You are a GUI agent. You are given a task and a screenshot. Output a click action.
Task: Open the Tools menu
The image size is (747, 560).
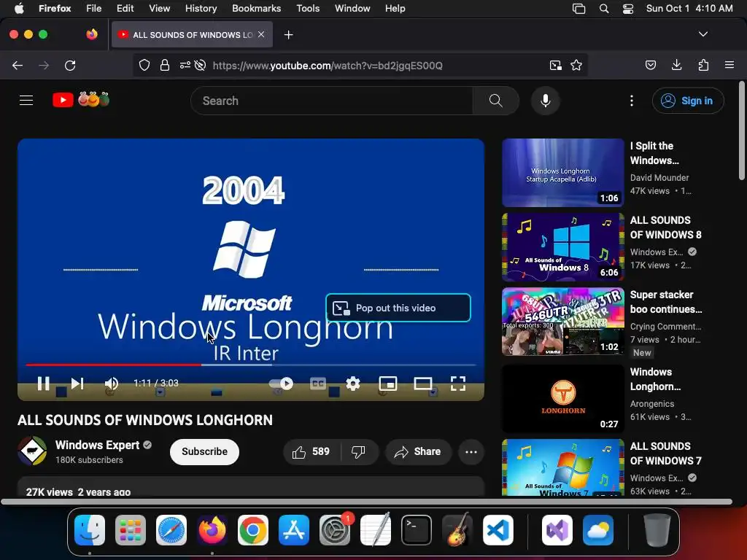[308, 8]
